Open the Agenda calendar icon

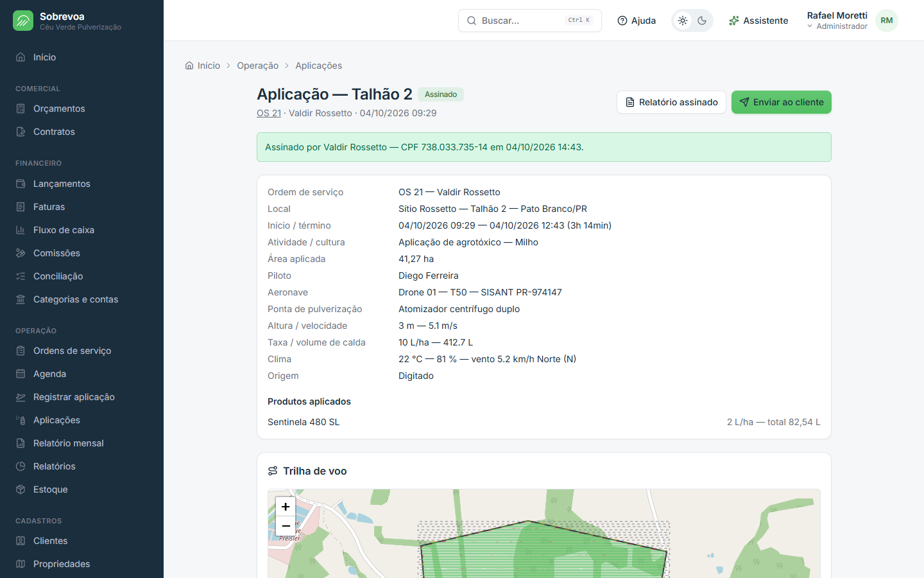click(x=21, y=374)
